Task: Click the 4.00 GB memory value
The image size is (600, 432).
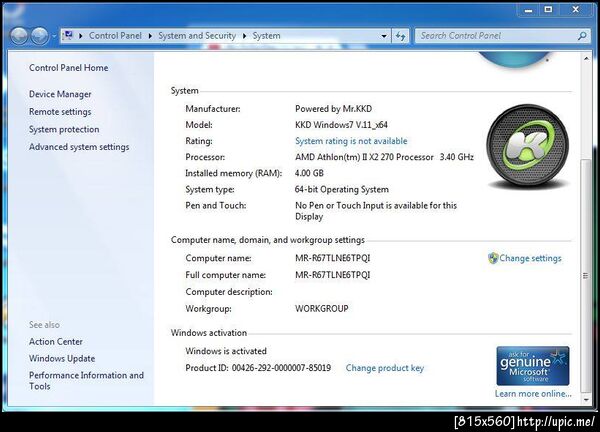Action: click(309, 173)
